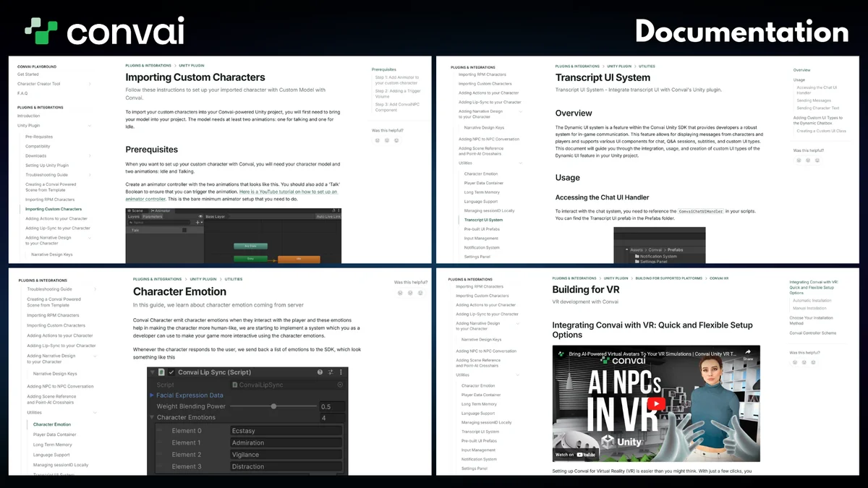The width and height of the screenshot is (868, 488).
Task: Click the Convai logo in the header
Action: (x=104, y=32)
